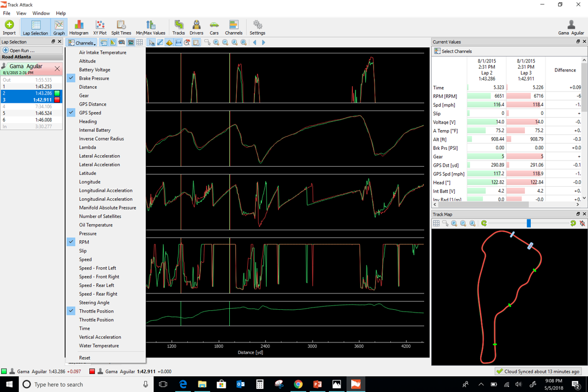Viewport: 588px width, 392px height.
Task: Click the previous arrow in graph toolbar
Action: pyautogui.click(x=255, y=42)
